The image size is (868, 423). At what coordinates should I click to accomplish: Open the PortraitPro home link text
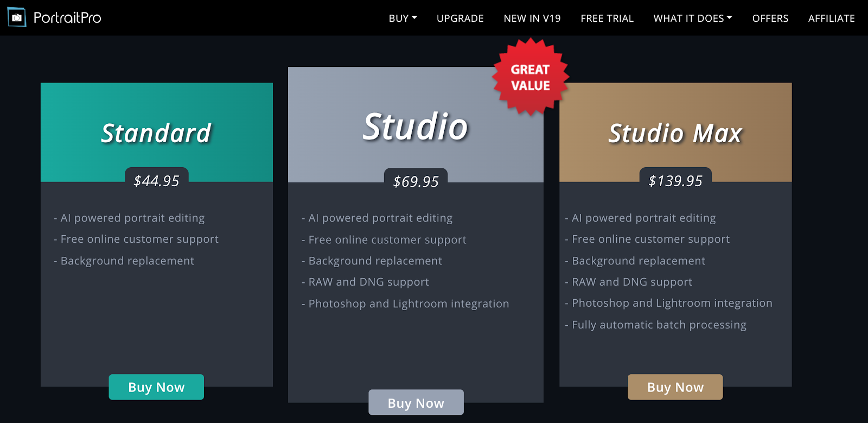(67, 18)
